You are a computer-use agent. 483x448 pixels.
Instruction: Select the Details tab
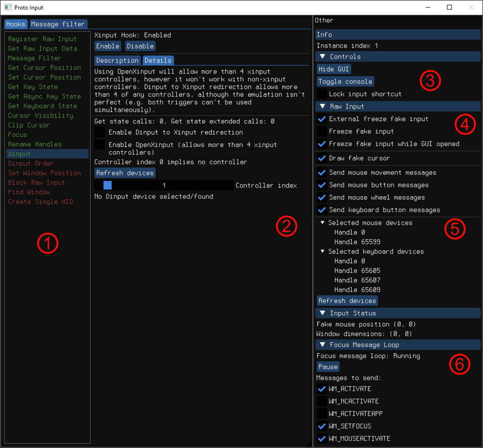click(x=158, y=60)
